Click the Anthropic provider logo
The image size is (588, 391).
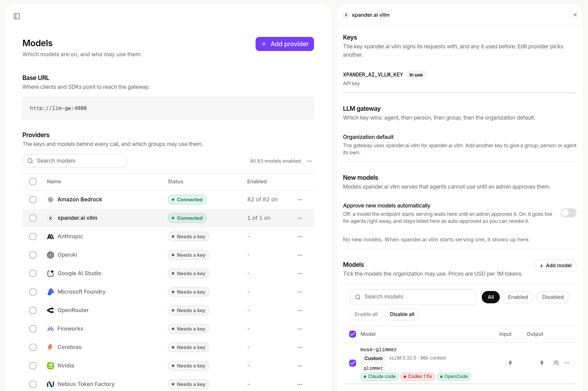click(50, 236)
